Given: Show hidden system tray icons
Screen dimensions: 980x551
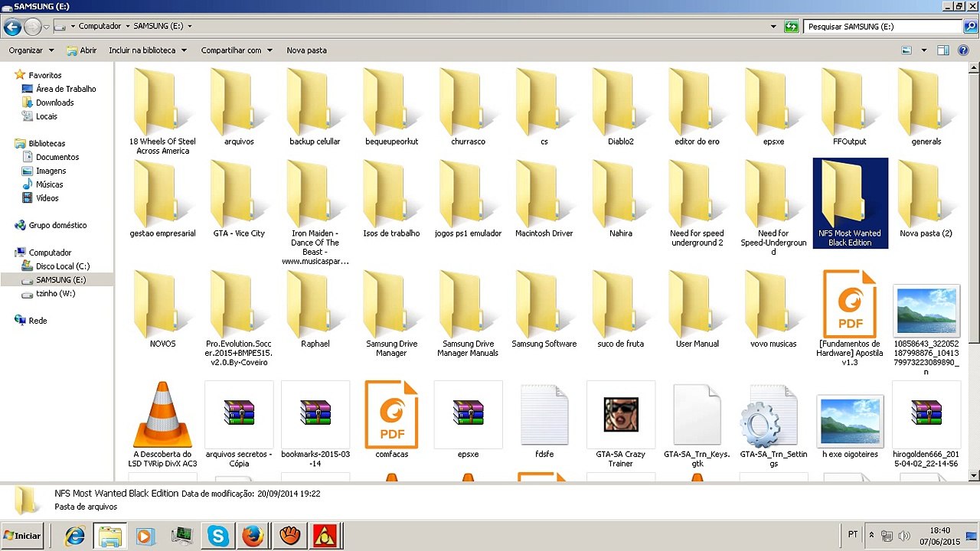Looking at the screenshot, I should coord(871,535).
